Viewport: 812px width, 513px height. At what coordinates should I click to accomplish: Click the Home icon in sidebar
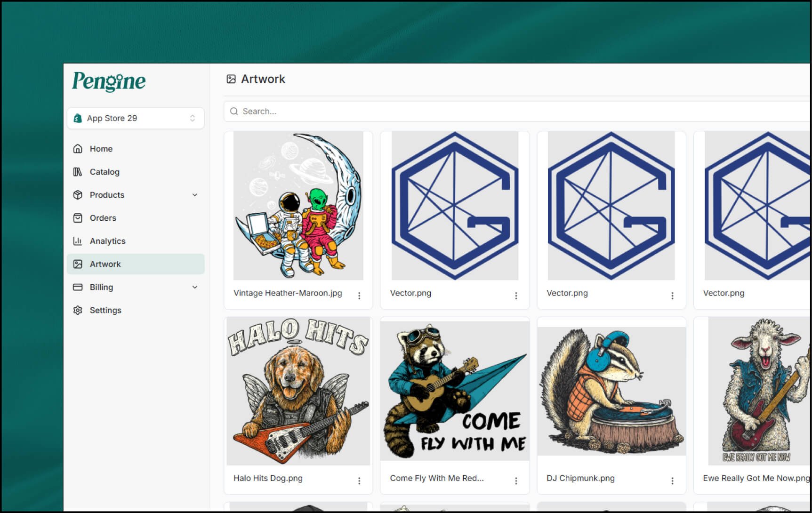[x=78, y=149]
